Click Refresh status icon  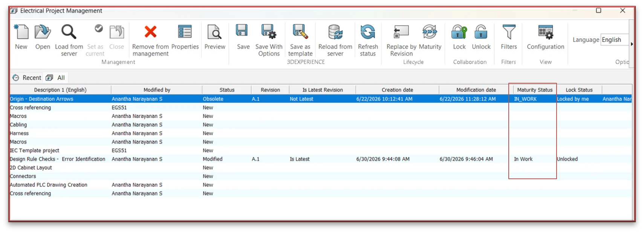point(368,32)
